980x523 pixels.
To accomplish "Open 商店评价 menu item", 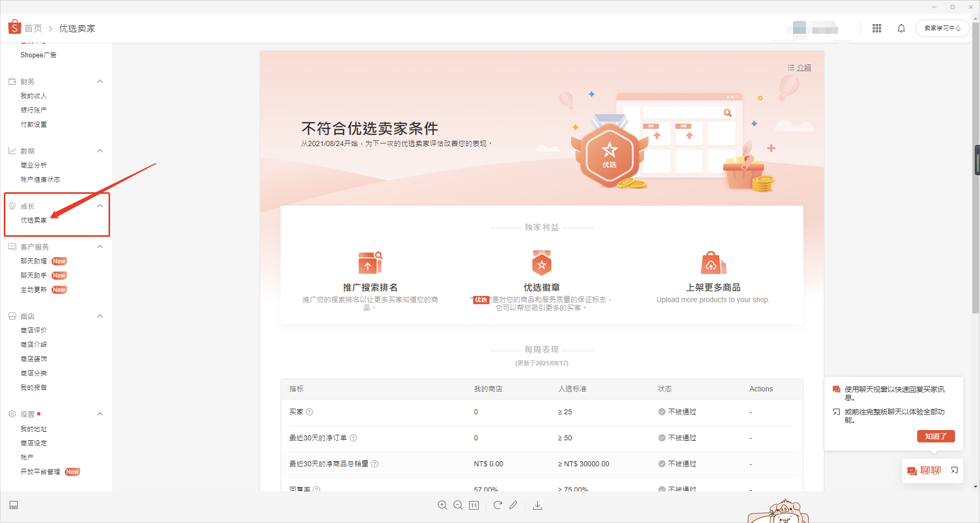I will coord(34,330).
